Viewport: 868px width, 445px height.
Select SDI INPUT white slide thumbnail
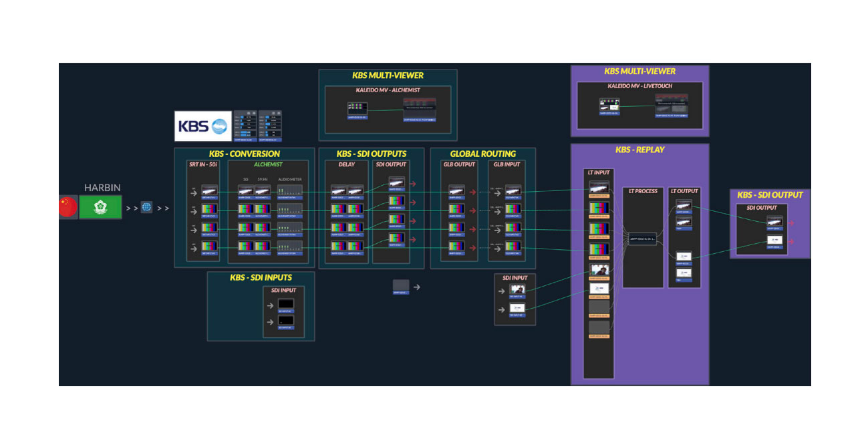pos(517,308)
